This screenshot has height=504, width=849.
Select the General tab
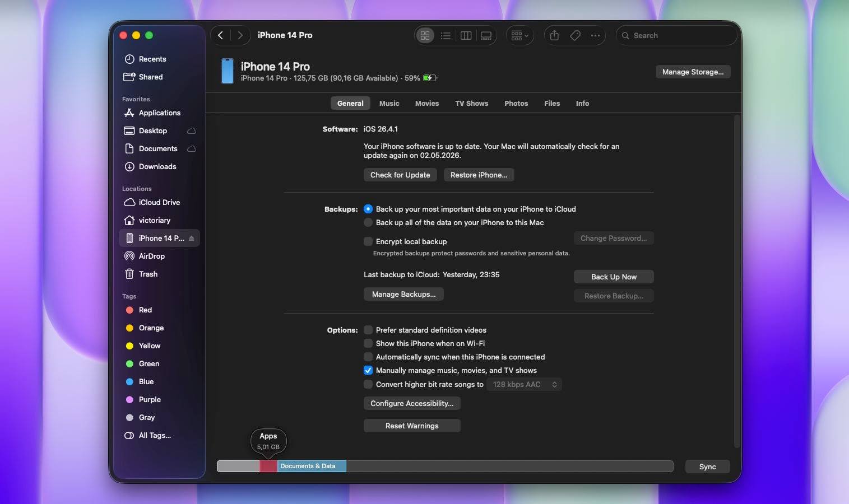click(x=350, y=103)
